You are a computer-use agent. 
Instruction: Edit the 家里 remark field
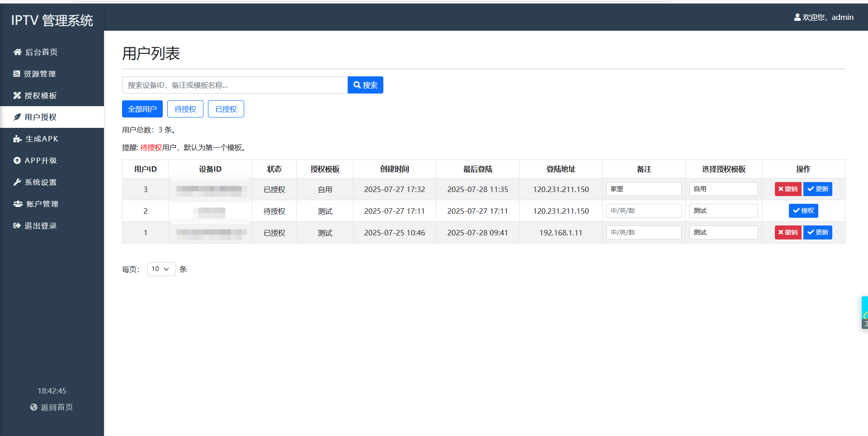click(644, 189)
